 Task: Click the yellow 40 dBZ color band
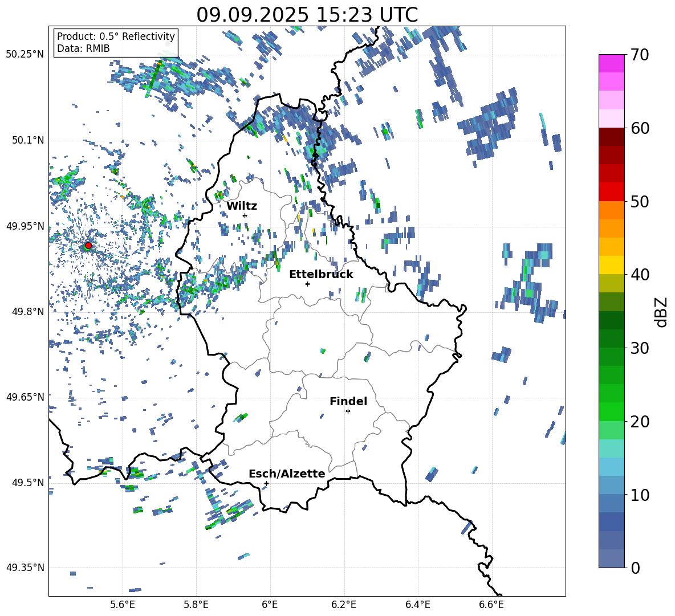click(611, 265)
